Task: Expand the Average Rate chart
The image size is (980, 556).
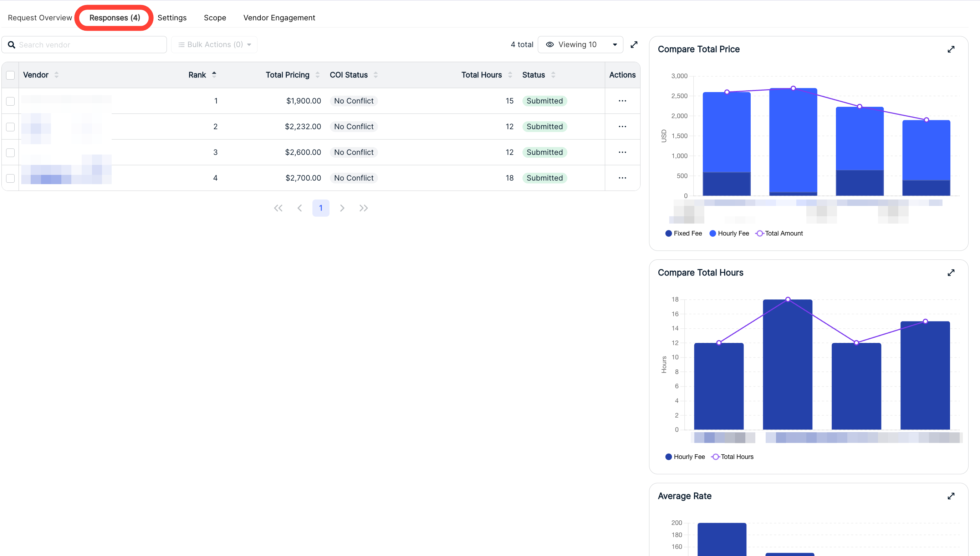Action: [951, 496]
